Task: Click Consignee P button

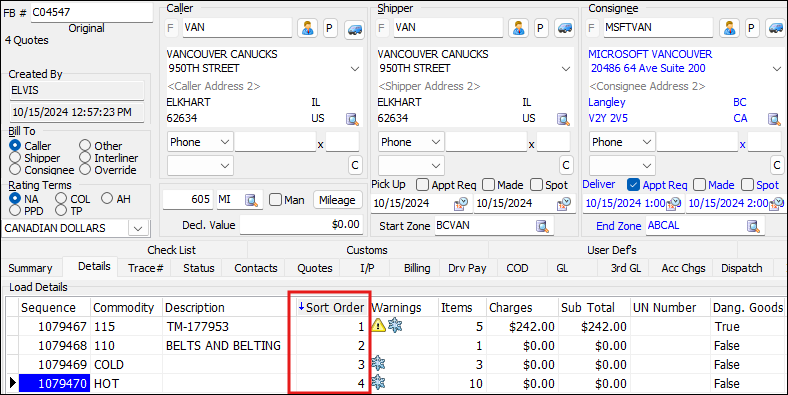Action: pos(752,28)
